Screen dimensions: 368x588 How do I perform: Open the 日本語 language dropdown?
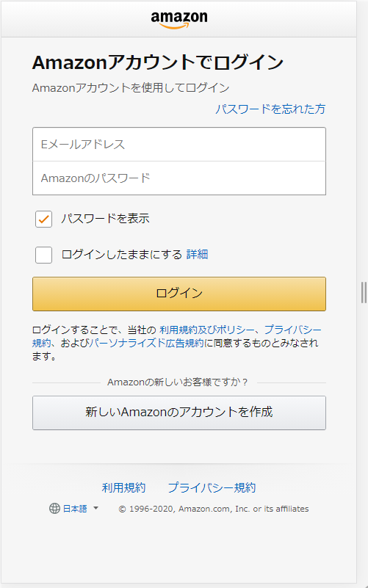pyautogui.click(x=74, y=509)
